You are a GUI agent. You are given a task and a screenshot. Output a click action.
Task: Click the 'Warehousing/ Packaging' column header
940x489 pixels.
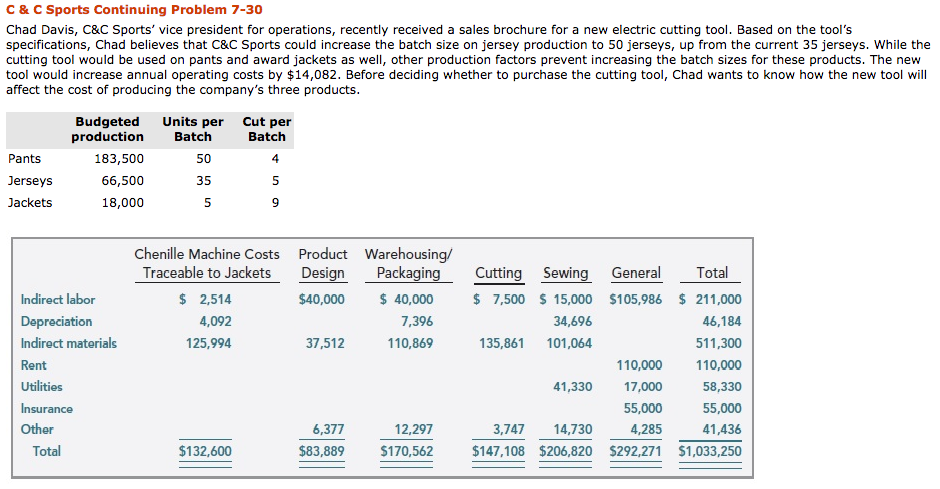[408, 264]
